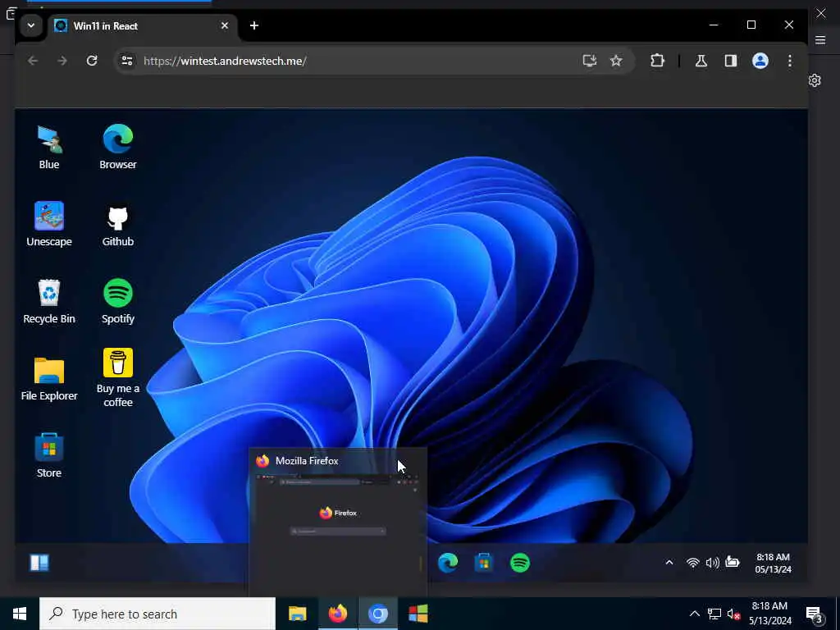This screenshot has height=630, width=840.
Task: Click the 8:18 AM 05/13/24 clock
Action: coord(773,563)
